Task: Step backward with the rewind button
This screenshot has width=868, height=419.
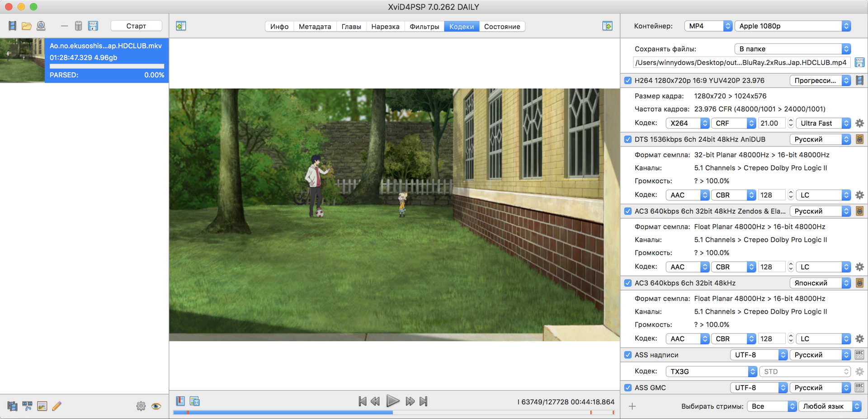Action: (x=375, y=401)
